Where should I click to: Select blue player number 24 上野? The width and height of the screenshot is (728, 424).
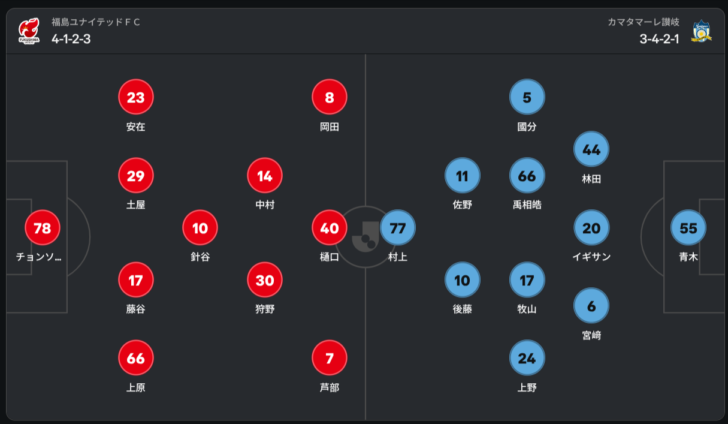pos(527,358)
